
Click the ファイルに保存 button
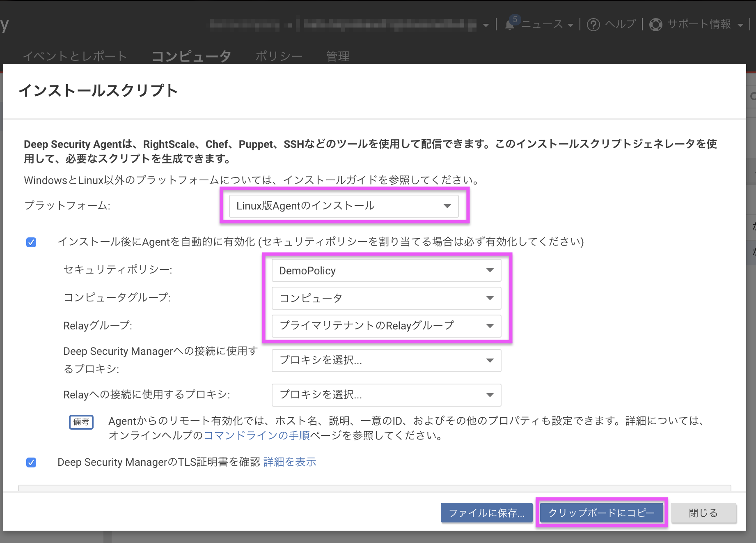tap(486, 513)
